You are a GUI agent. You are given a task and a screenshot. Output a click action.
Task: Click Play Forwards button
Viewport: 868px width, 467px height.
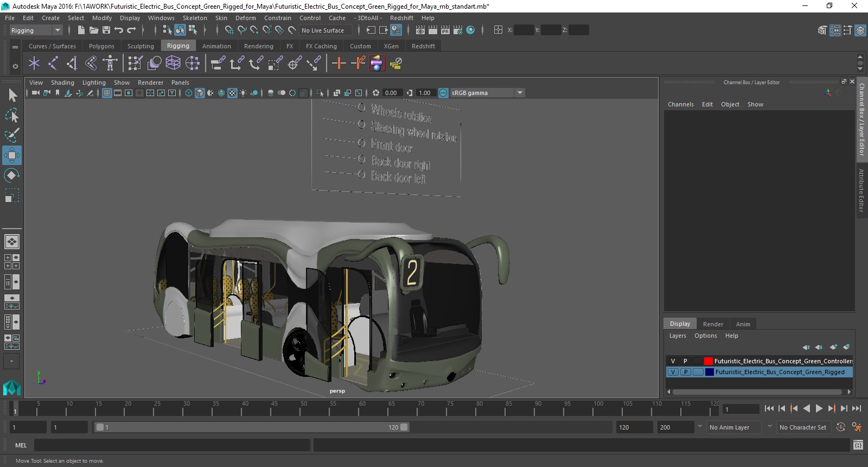coord(819,408)
